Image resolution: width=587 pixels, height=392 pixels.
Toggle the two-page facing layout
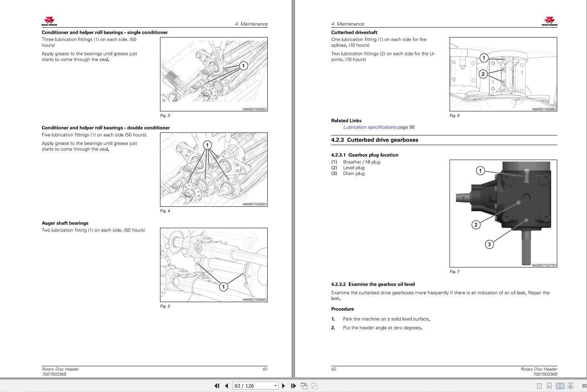point(560,386)
